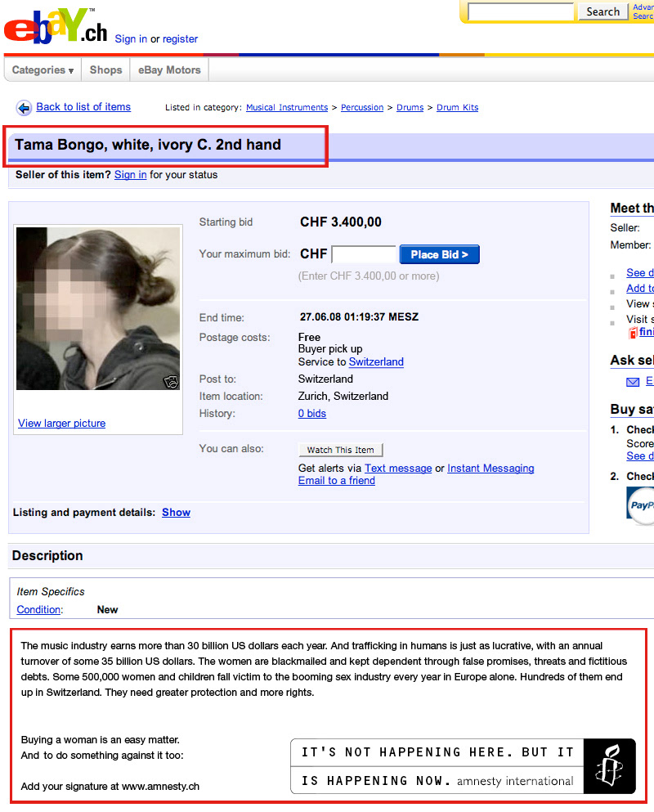This screenshot has width=654, height=812.
Task: Click the end time 27.06.08 01:19:37 MESZ
Action: click(359, 317)
